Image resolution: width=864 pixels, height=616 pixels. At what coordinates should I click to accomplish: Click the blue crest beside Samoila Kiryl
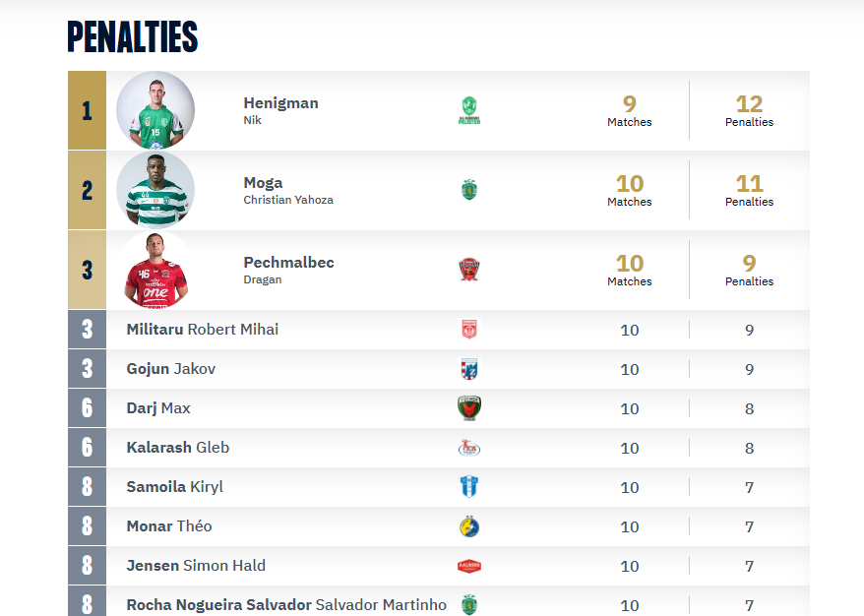coord(469,487)
